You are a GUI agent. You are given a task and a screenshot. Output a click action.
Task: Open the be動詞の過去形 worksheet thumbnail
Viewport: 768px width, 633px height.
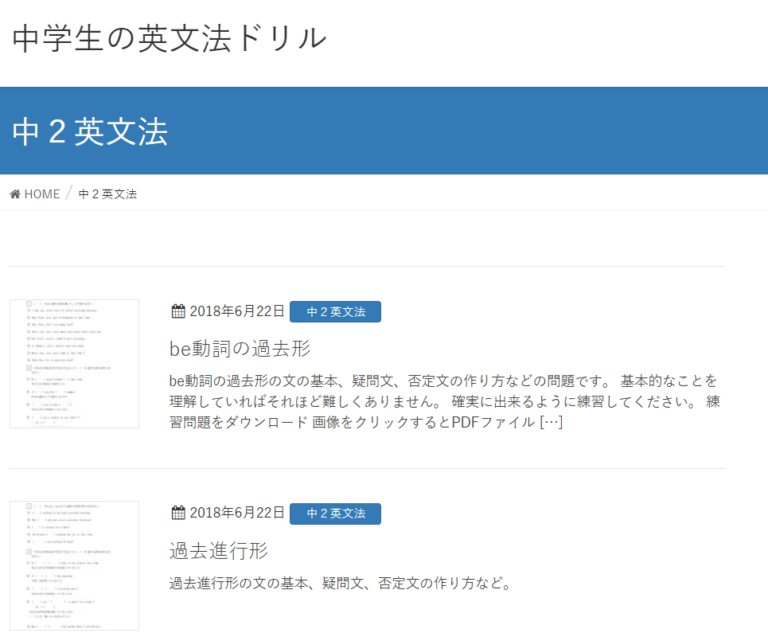74,364
